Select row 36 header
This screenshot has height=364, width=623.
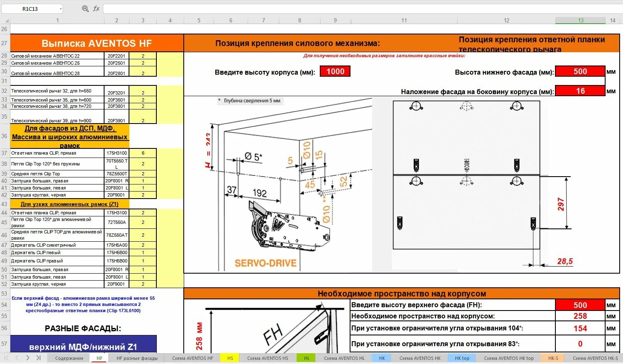point(5,136)
